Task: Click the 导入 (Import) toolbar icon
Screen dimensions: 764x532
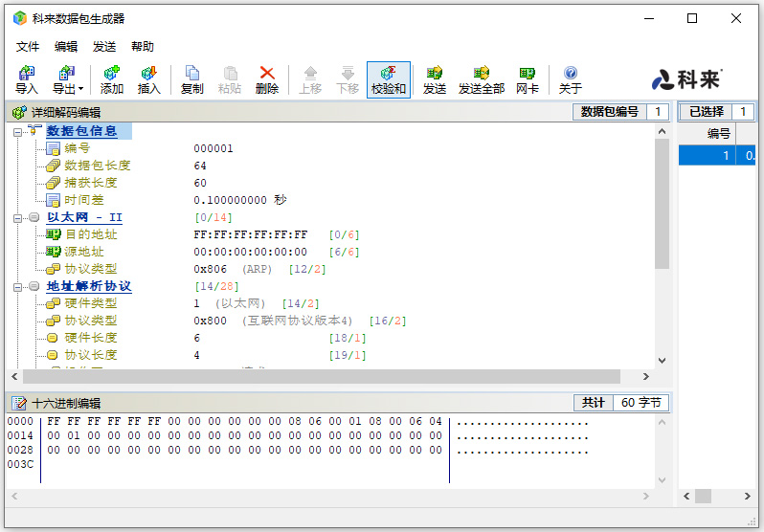Action: pyautogui.click(x=26, y=80)
